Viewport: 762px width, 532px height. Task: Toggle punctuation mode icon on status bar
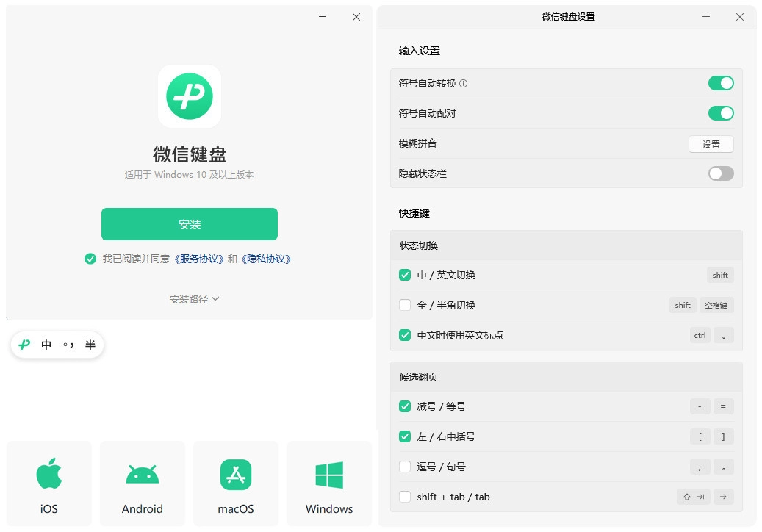pos(68,345)
